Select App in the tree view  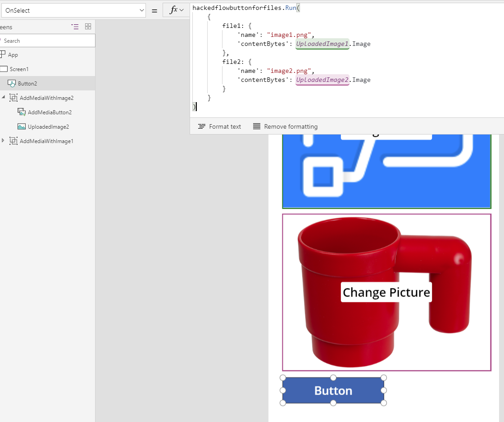pos(13,54)
